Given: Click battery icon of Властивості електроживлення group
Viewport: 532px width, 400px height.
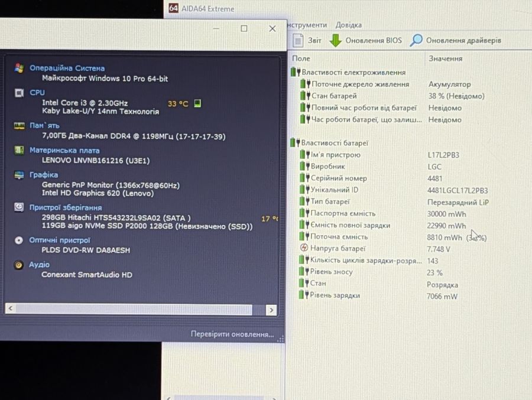Looking at the screenshot, I should [x=296, y=72].
